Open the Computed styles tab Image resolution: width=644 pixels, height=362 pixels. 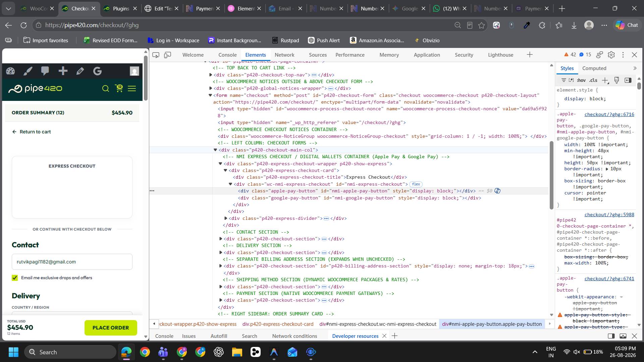tap(594, 68)
